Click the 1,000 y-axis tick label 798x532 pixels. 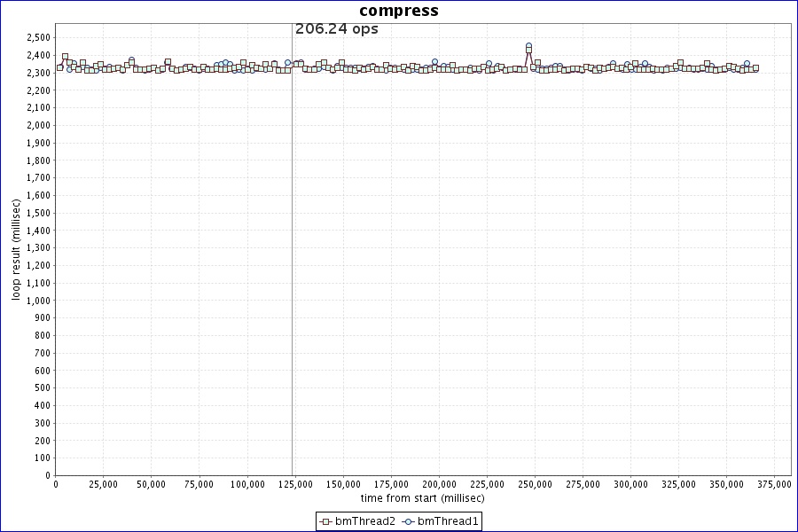(x=38, y=301)
